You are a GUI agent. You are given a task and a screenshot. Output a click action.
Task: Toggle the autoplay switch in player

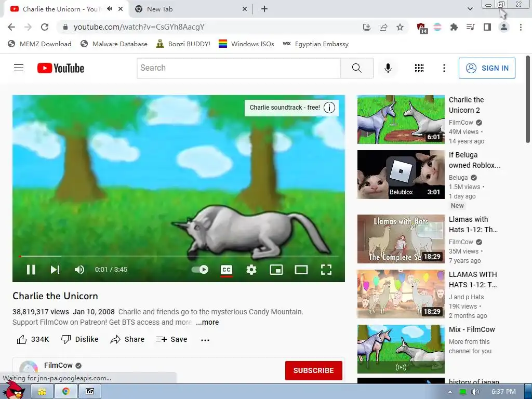coord(200,270)
